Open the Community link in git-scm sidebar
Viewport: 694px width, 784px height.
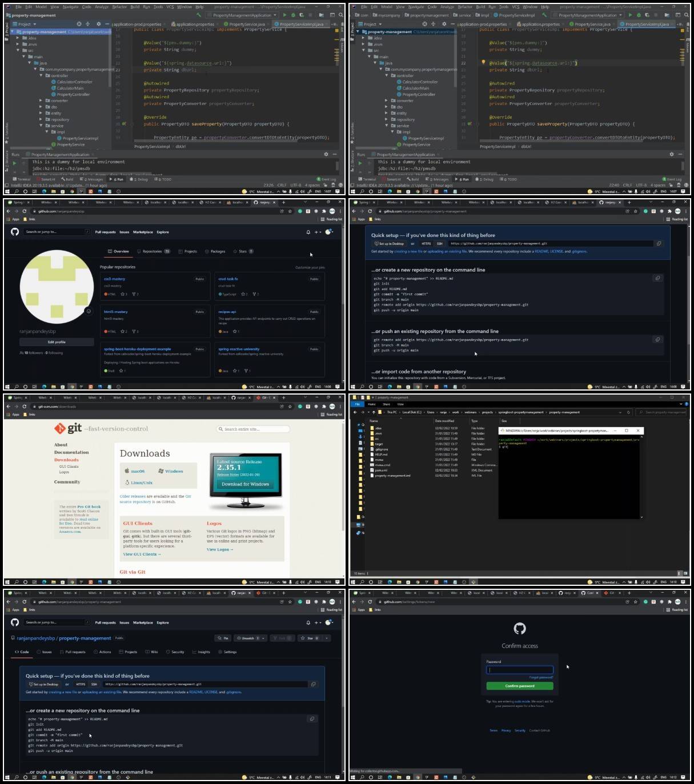[67, 482]
